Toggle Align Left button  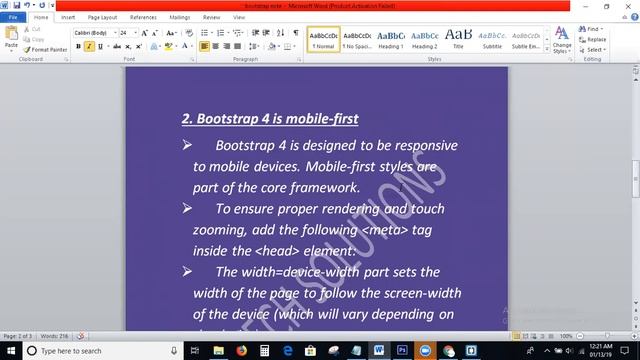pos(204,47)
